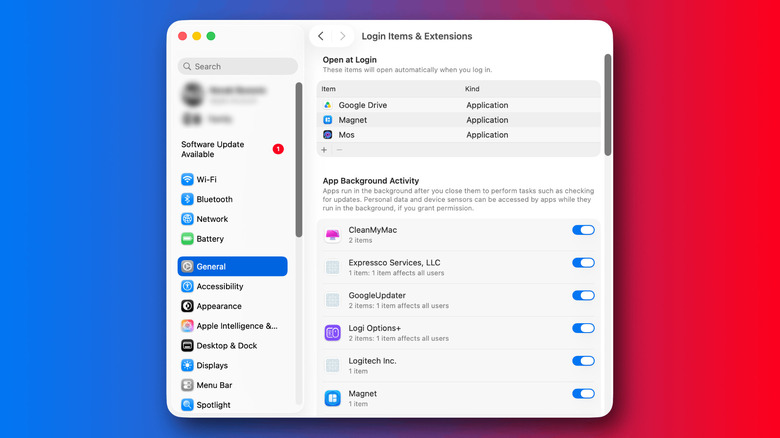Click the sidebar vertical scrollbar

tap(298, 160)
